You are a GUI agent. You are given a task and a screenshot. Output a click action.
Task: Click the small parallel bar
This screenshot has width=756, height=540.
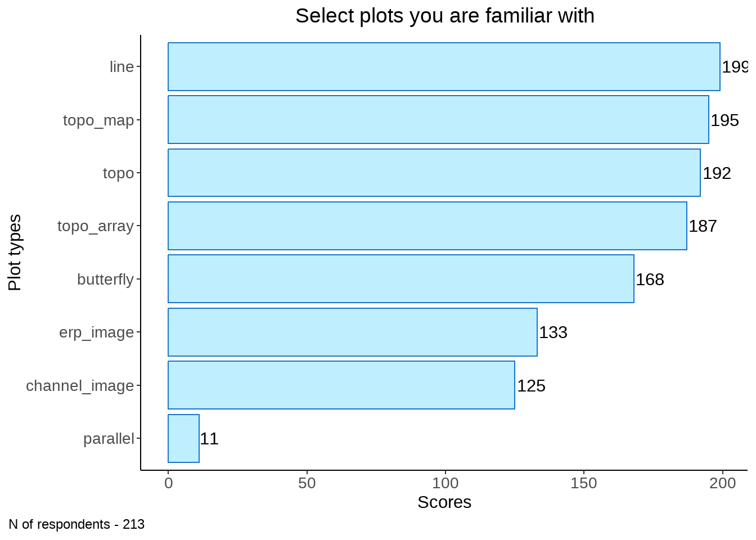pos(183,439)
